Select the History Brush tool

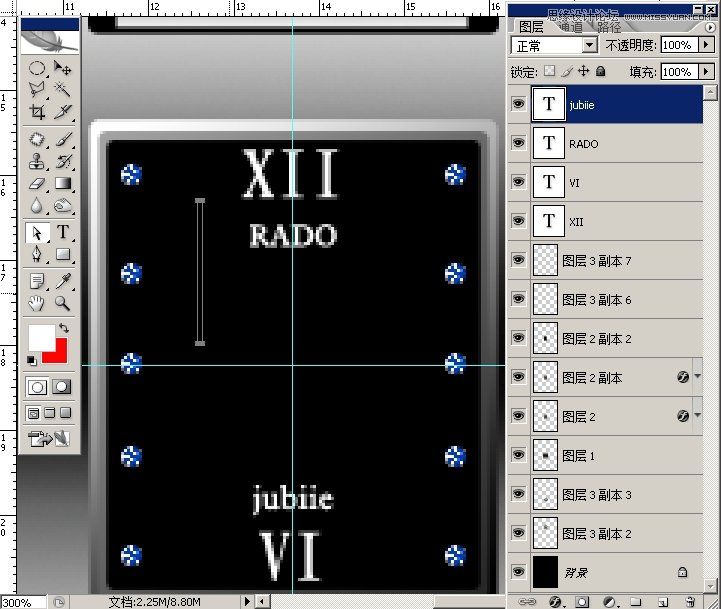[x=63, y=161]
